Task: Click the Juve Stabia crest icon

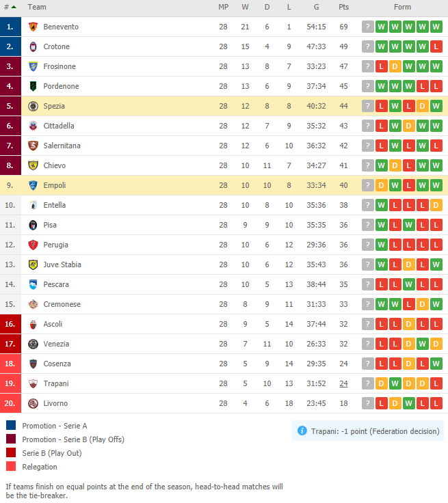Action: (33, 264)
